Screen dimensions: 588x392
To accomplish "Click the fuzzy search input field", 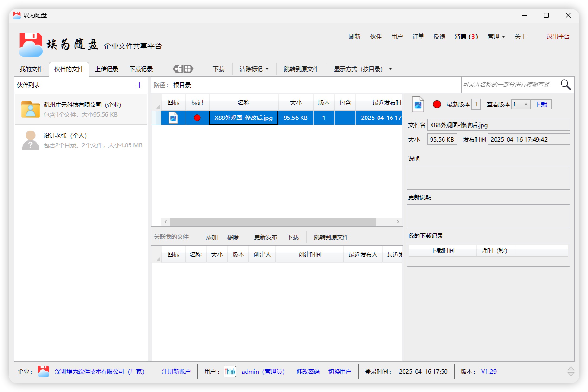I will click(x=509, y=85).
